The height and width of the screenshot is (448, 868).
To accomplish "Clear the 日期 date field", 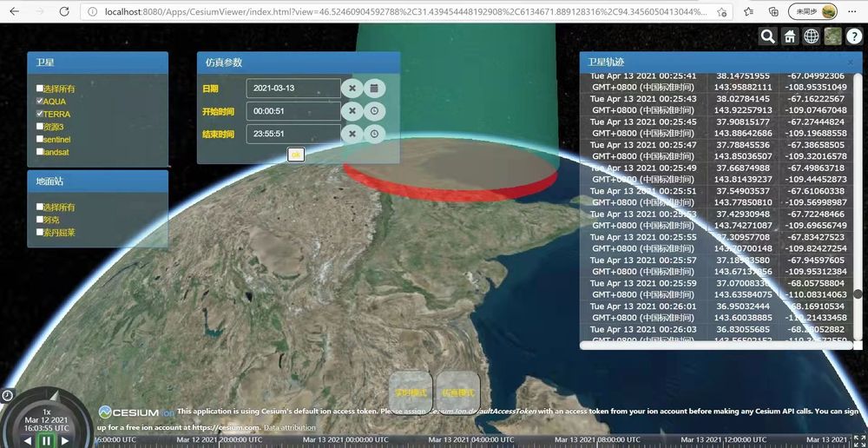I will (x=352, y=88).
